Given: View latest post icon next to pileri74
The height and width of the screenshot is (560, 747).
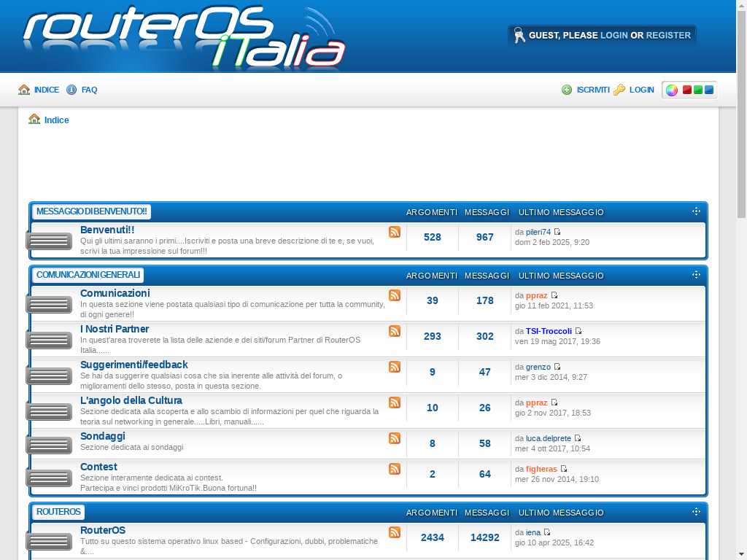Looking at the screenshot, I should pyautogui.click(x=557, y=232).
